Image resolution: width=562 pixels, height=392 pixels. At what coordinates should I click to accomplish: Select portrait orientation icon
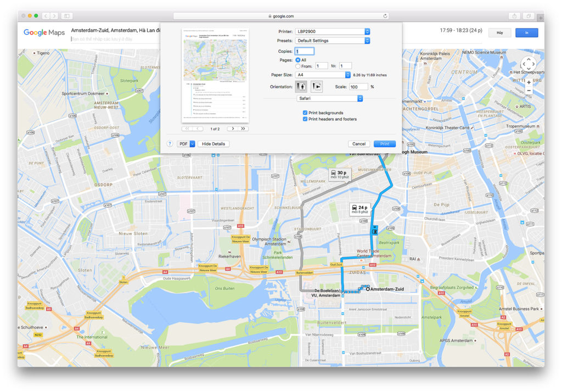pos(301,86)
